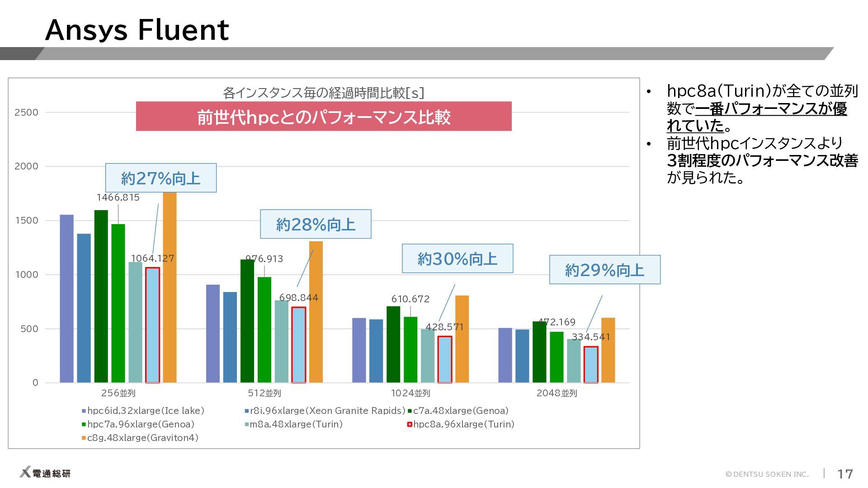The height and width of the screenshot is (488, 868).
Task: Click the c8g.48xlarge(Graviton4) legend marker
Action: coord(84,438)
